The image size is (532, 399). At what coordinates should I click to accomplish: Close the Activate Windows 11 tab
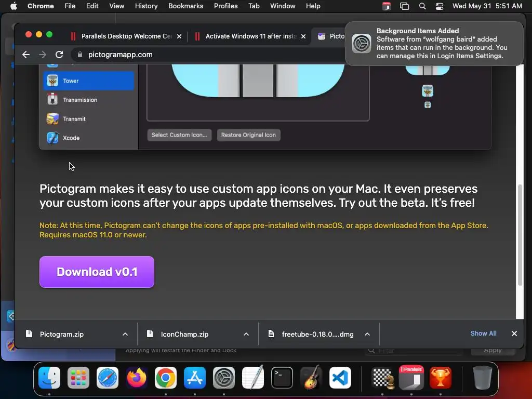pos(303,36)
